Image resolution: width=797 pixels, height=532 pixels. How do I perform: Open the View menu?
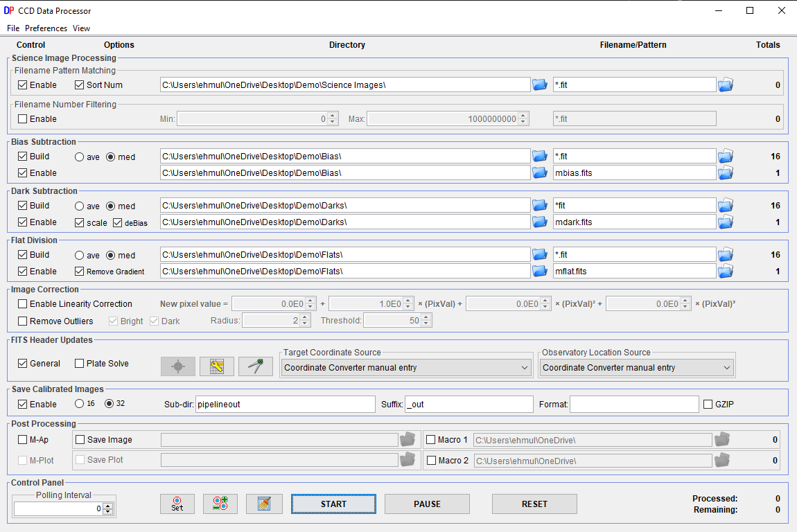pos(81,28)
